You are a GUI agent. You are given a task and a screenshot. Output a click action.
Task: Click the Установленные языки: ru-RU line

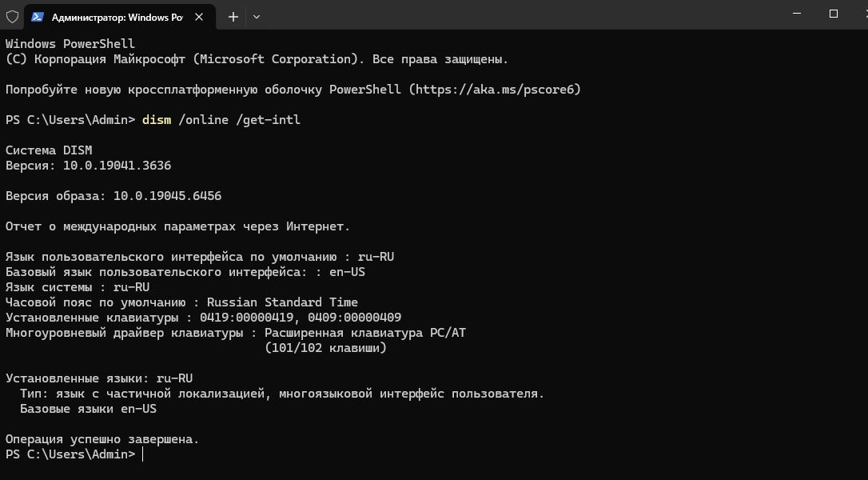99,378
